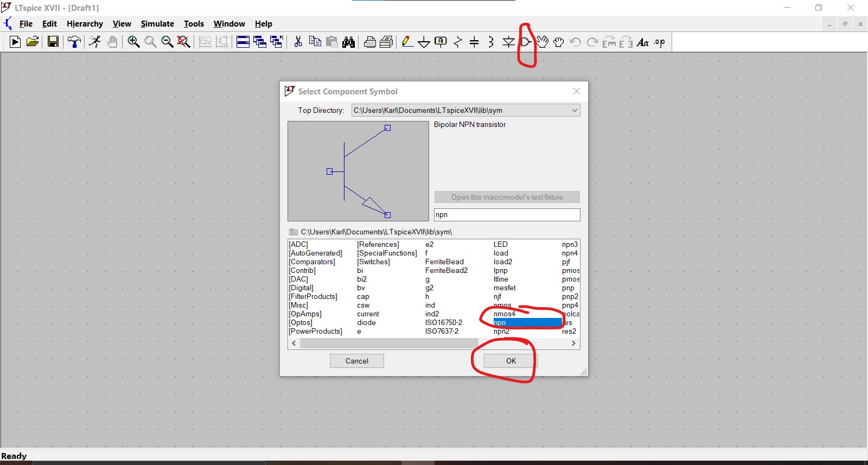Click the Halt hand icon in the toolbar
This screenshot has width=868, height=465.
click(x=112, y=42)
